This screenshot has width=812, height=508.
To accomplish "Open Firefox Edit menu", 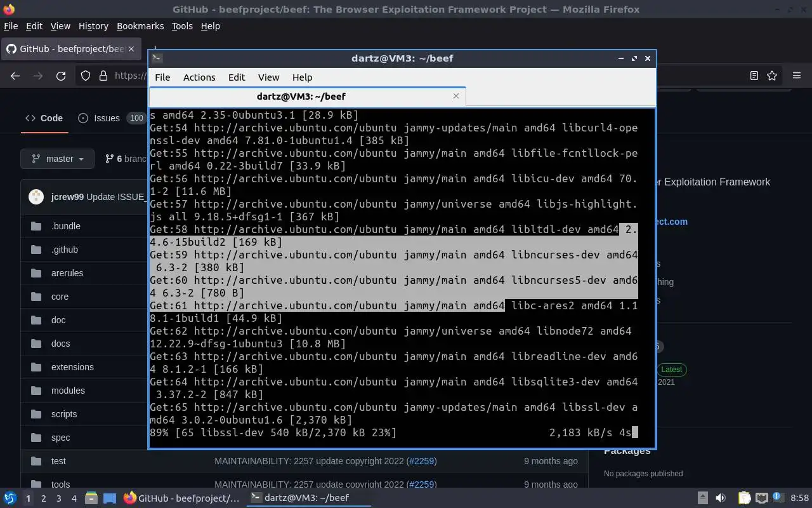I will tap(34, 26).
